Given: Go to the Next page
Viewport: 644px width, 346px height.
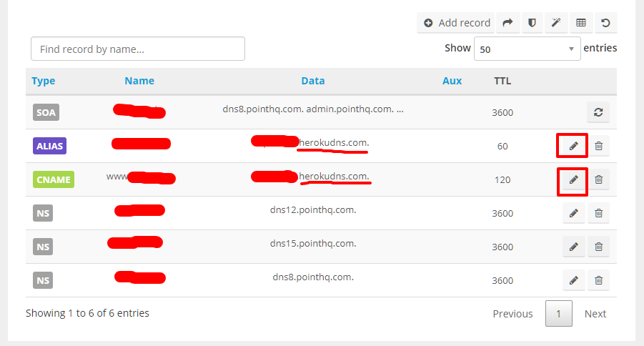Looking at the screenshot, I should click(x=595, y=314).
